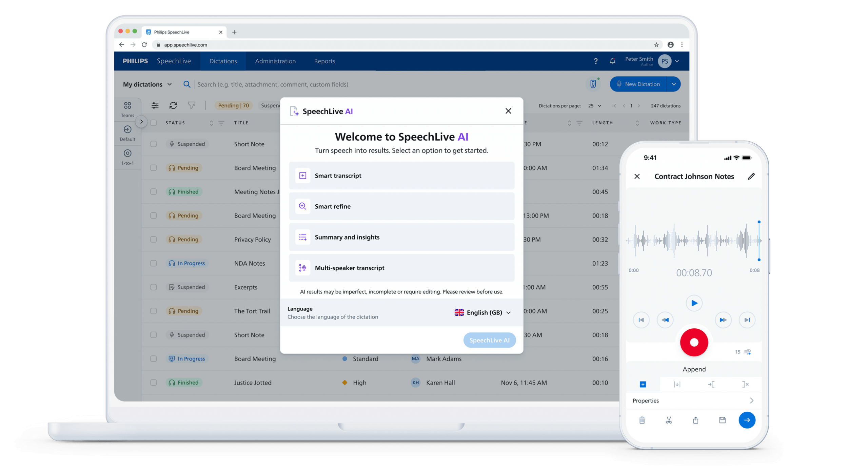Open the Reports tab
This screenshot has height=473, width=868.
tap(324, 61)
